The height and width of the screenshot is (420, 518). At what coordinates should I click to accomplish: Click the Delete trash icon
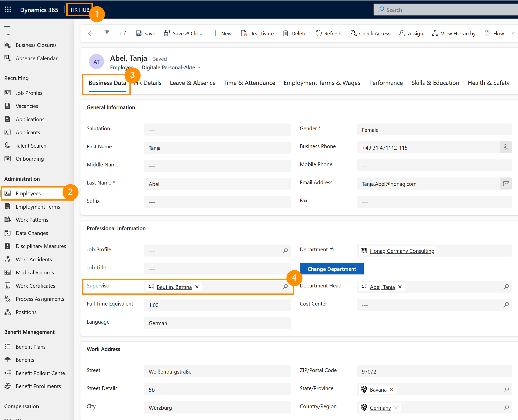point(286,33)
